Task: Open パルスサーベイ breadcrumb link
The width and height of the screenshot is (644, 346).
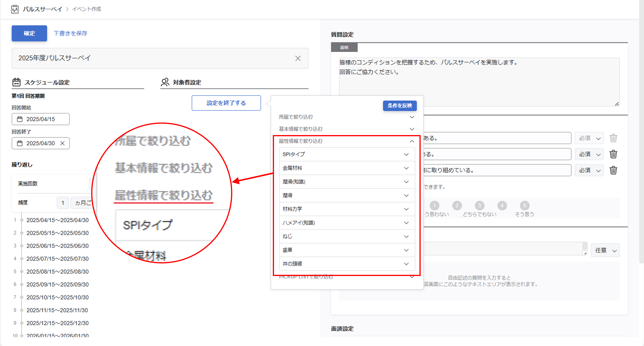Action: tap(42, 9)
